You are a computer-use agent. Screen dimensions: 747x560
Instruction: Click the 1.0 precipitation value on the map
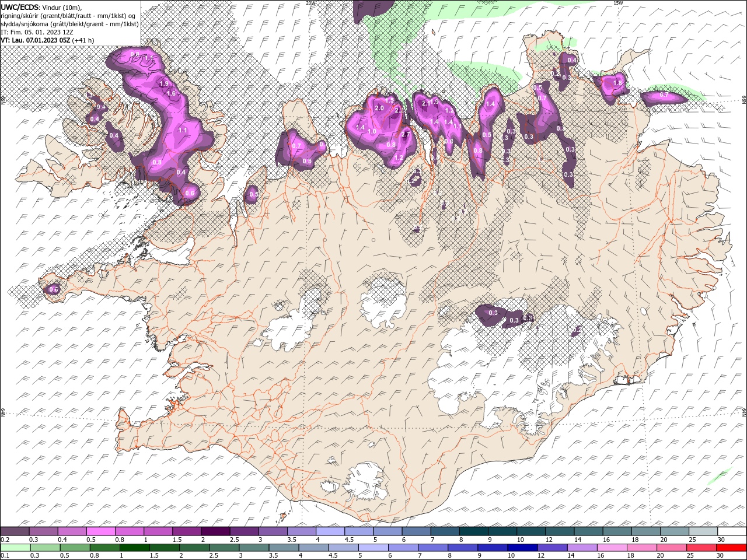click(x=372, y=132)
